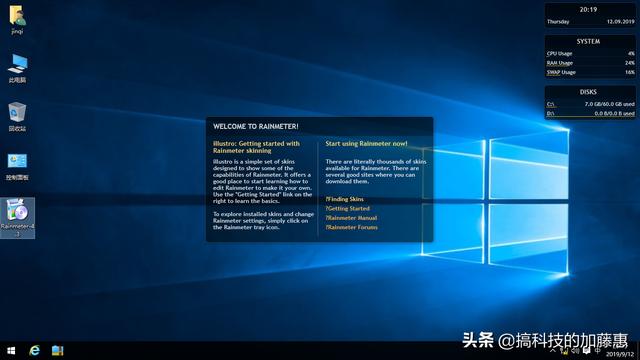Screen dimensions: 640x360
Task: Open the volume tray icon
Action: (576, 351)
